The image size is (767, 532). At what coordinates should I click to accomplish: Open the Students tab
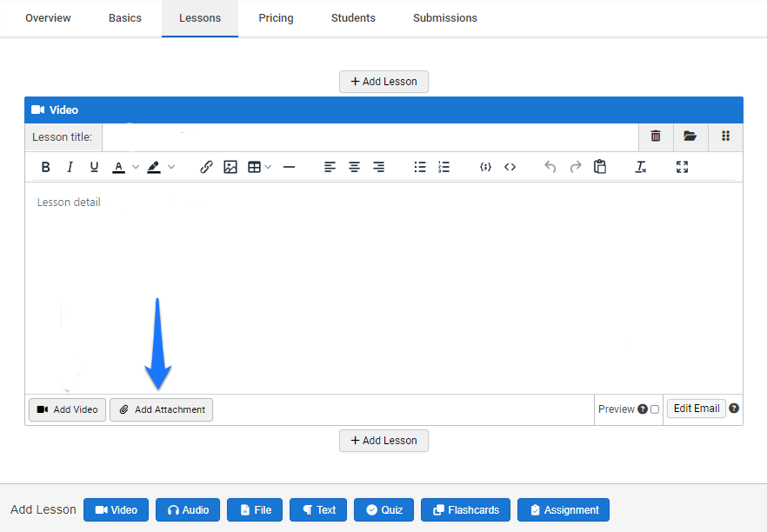click(x=353, y=17)
